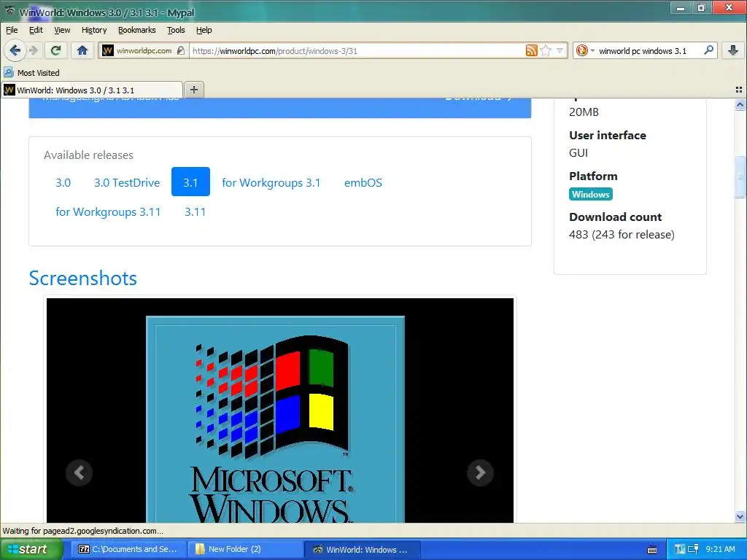This screenshot has height=560, width=747.
Task: Click the highlighted 3.1 release button
Action: (190, 182)
